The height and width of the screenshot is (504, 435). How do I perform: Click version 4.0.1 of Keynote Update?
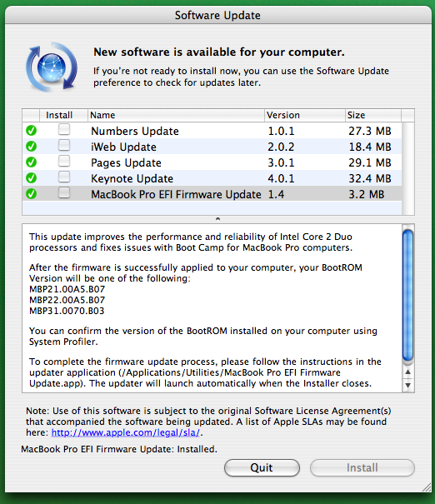click(x=281, y=178)
